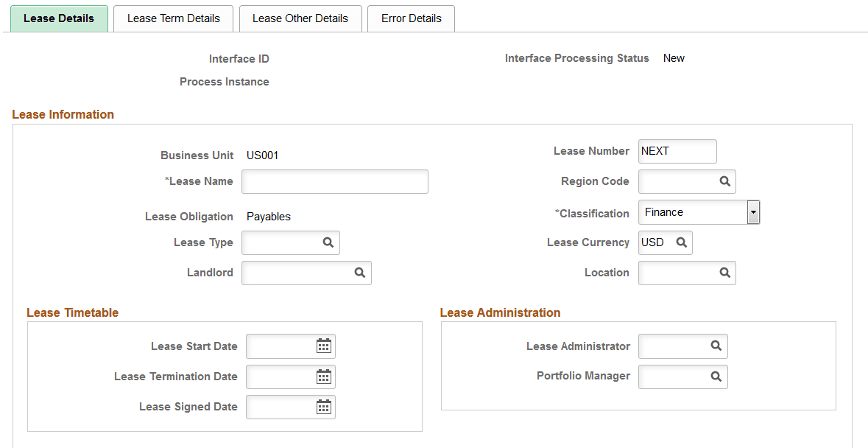Click inside the Lease Name field
The width and height of the screenshot is (868, 448).
click(x=335, y=181)
